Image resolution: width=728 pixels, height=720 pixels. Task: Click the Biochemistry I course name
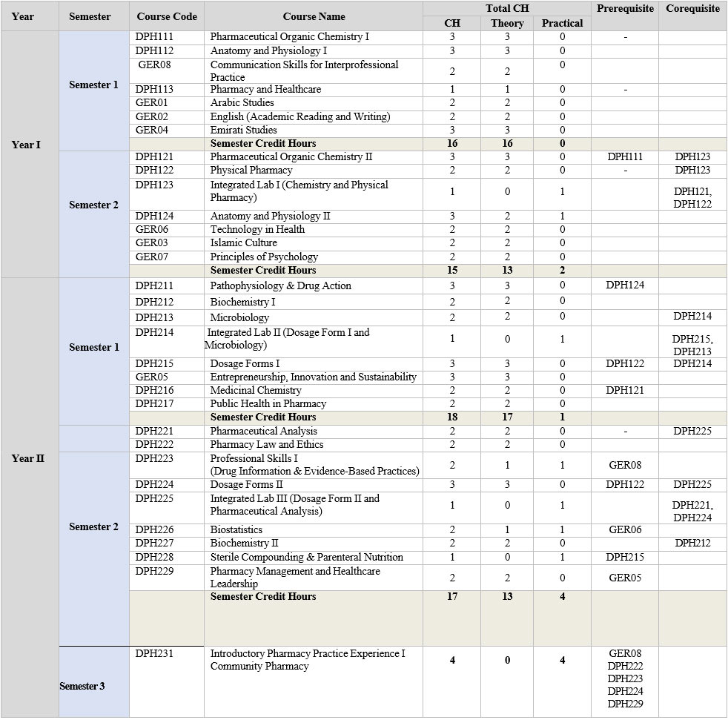pyautogui.click(x=242, y=302)
